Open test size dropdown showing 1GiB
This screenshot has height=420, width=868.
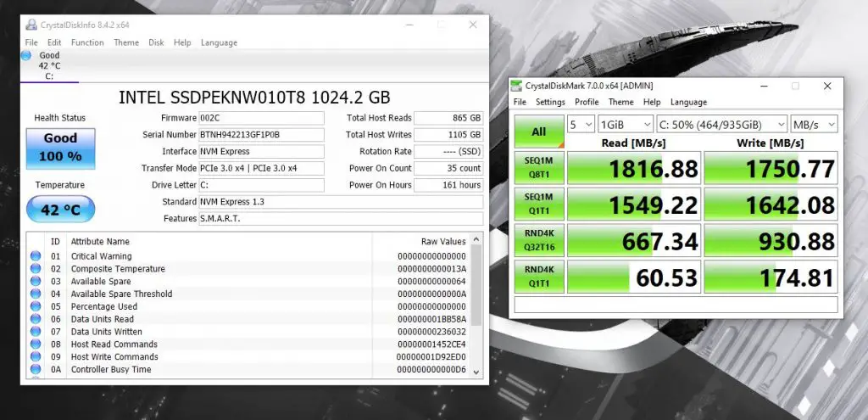pyautogui.click(x=626, y=124)
